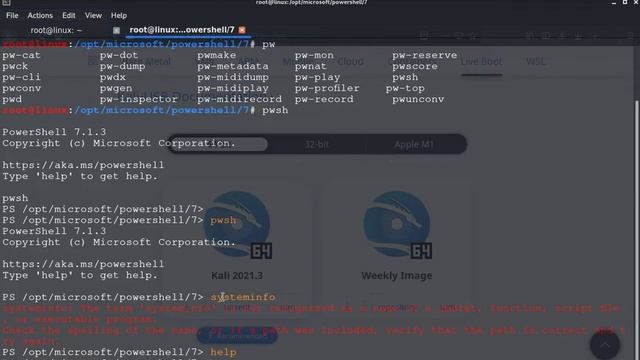This screenshot has height=360, width=640.
Task: Click the 'pw-dot' completion entry
Action: 119,55
